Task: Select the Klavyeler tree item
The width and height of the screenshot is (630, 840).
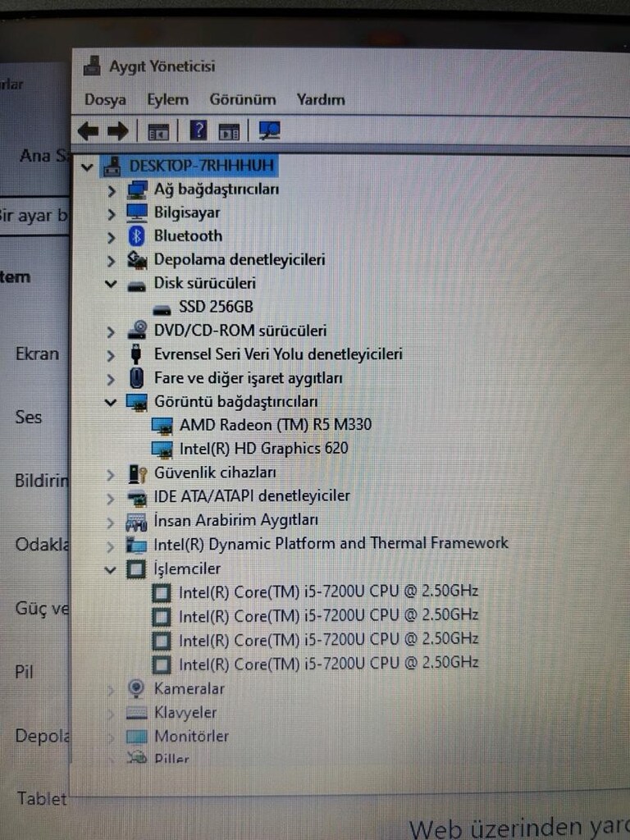Action: pyautogui.click(x=185, y=713)
